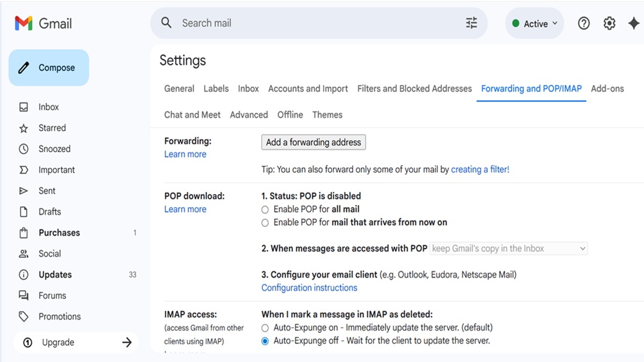Open Drafts folder icon in sidebar
The height and width of the screenshot is (362, 644).
(24, 212)
